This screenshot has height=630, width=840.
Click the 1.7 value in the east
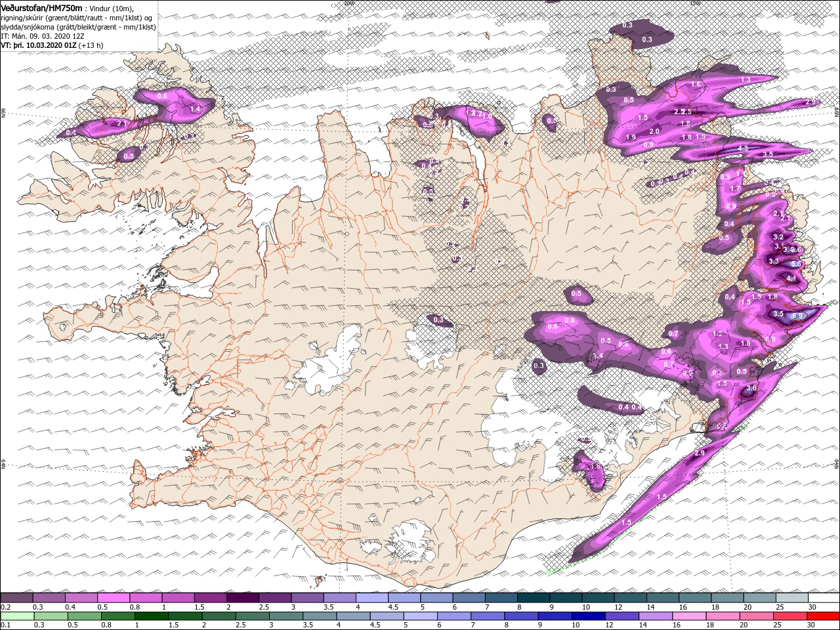tap(735, 189)
